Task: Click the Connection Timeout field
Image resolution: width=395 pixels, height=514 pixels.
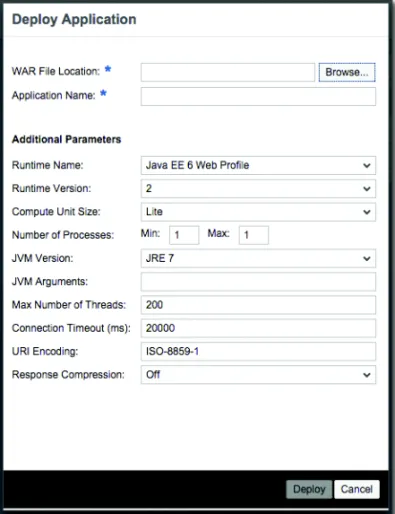Action: click(258, 328)
